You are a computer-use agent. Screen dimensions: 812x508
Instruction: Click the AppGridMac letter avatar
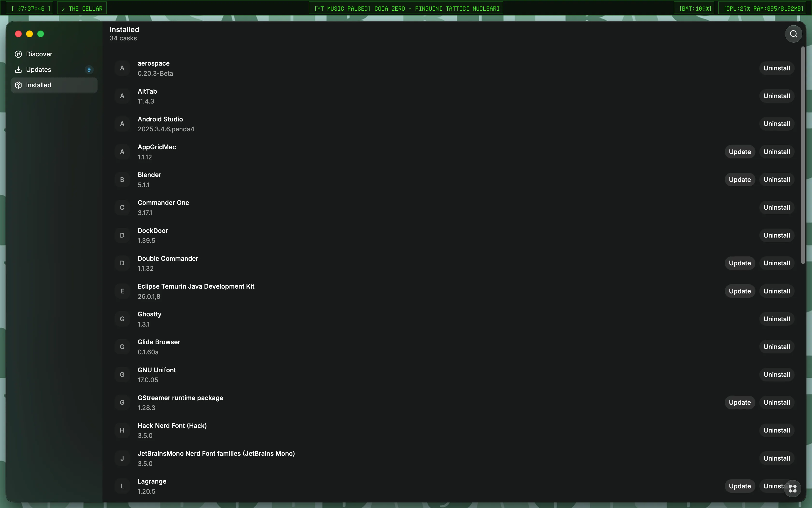(x=122, y=152)
